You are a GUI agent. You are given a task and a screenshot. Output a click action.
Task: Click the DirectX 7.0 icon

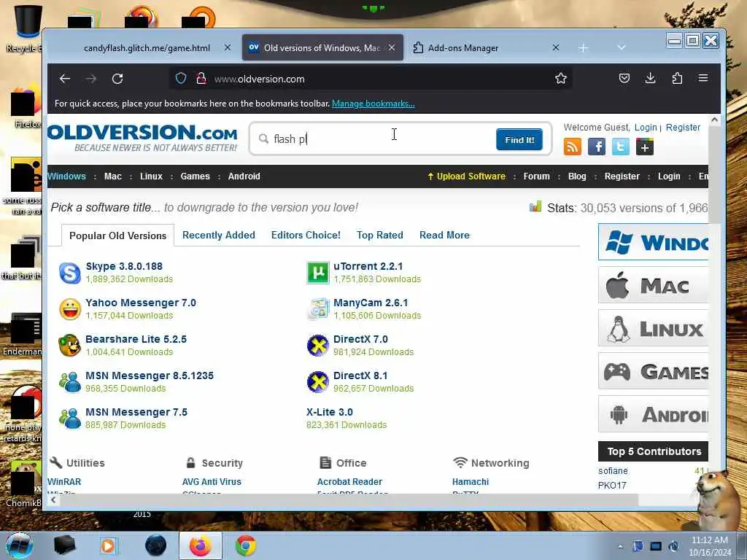tap(318, 346)
